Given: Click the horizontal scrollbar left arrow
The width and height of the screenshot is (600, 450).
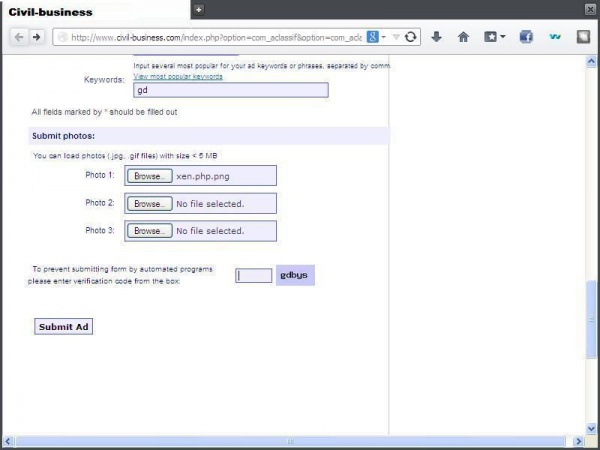Looking at the screenshot, I should [7, 441].
